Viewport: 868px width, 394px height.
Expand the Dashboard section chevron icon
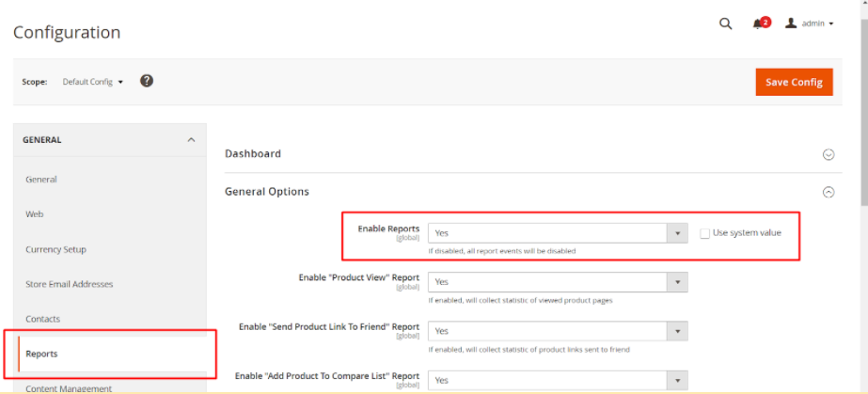pos(829,154)
